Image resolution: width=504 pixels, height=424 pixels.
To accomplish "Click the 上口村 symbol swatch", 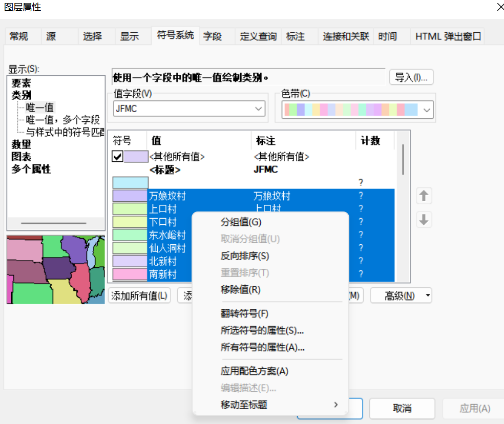I will click(x=130, y=209).
